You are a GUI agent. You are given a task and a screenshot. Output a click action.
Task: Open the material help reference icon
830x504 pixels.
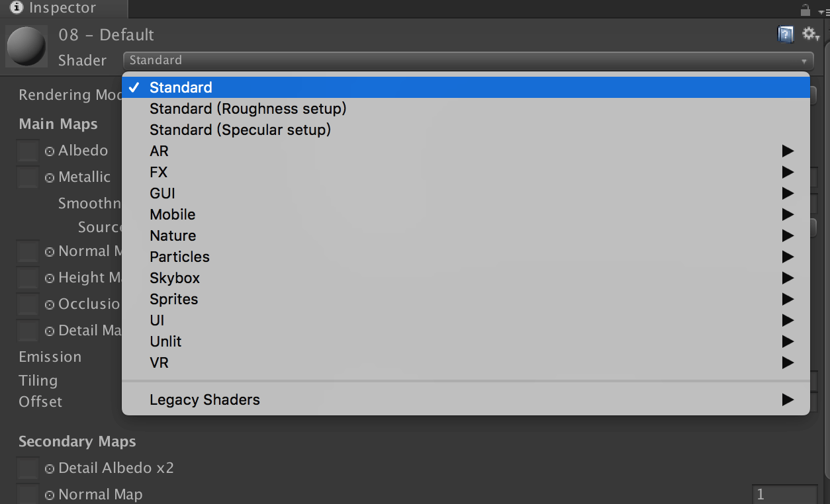785,34
